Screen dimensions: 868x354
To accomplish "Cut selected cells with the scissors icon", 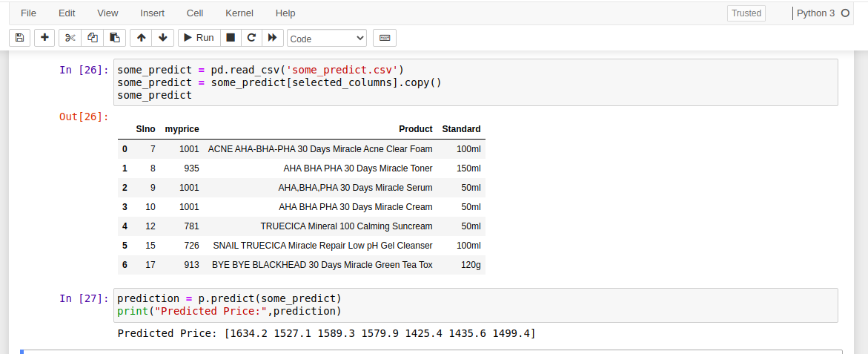I will 70,38.
